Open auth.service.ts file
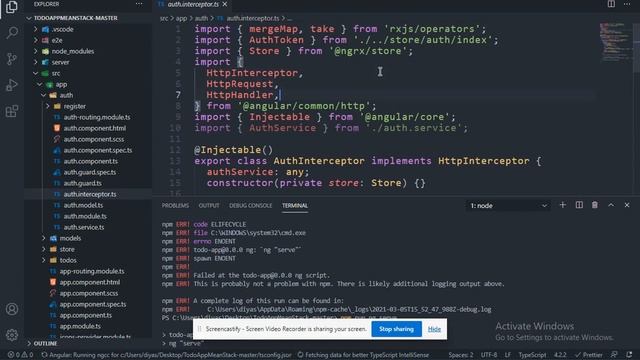 coord(84,227)
